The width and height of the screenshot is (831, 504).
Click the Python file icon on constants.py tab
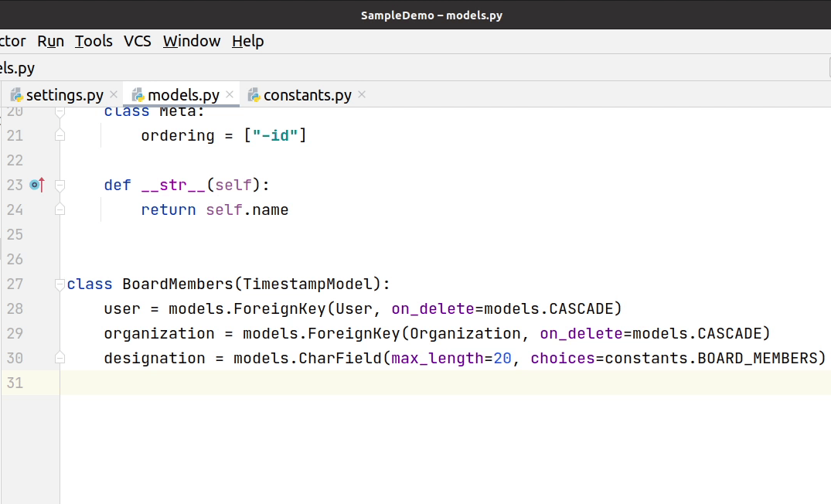[254, 95]
